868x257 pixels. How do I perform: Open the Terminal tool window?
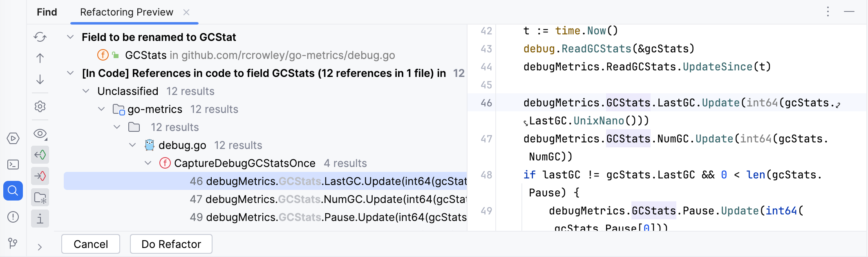[13, 165]
